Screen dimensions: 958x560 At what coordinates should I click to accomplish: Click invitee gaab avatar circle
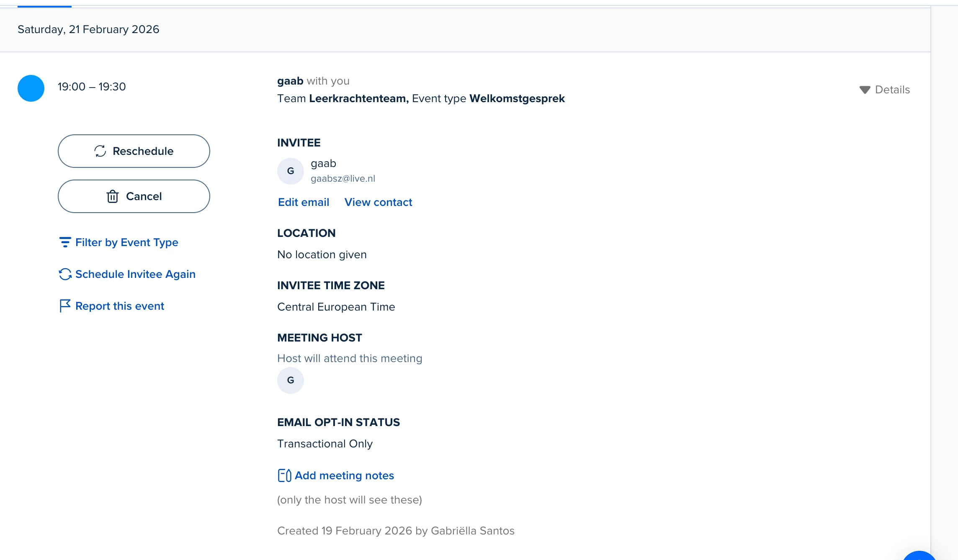291,171
